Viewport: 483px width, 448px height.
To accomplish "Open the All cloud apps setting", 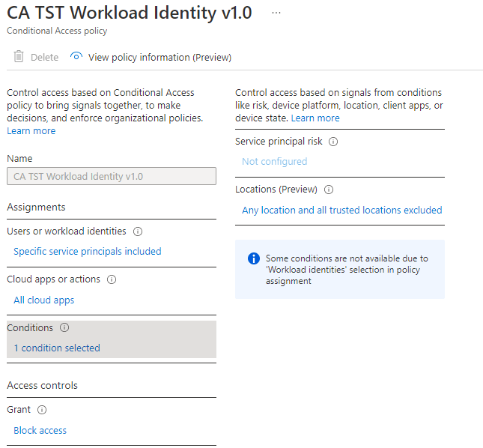I will pos(43,300).
